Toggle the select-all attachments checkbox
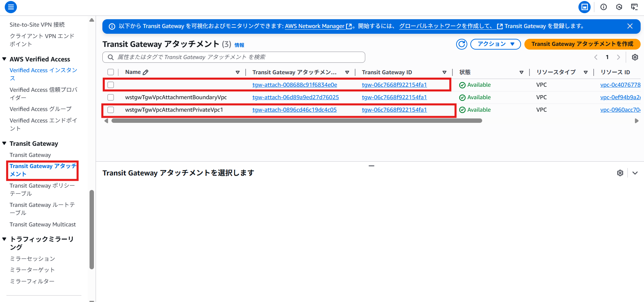Image resolution: width=644 pixels, height=302 pixels. coord(110,72)
